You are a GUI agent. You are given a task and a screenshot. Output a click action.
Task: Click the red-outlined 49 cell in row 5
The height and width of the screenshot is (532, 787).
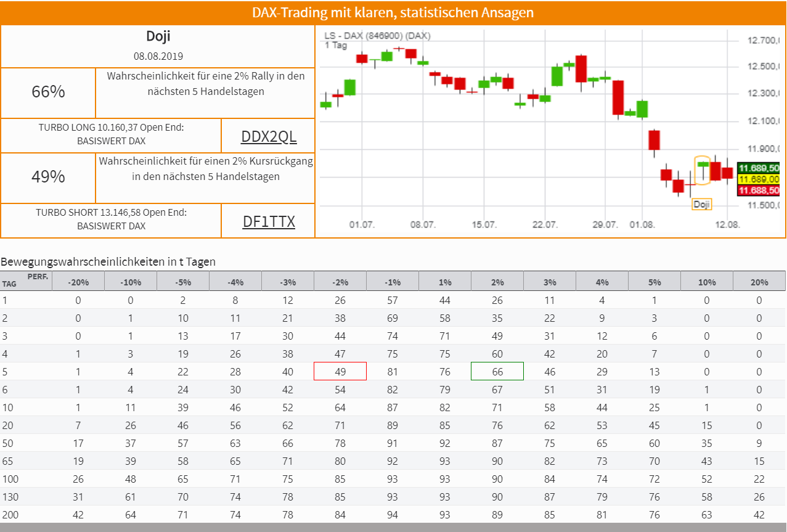(x=340, y=372)
